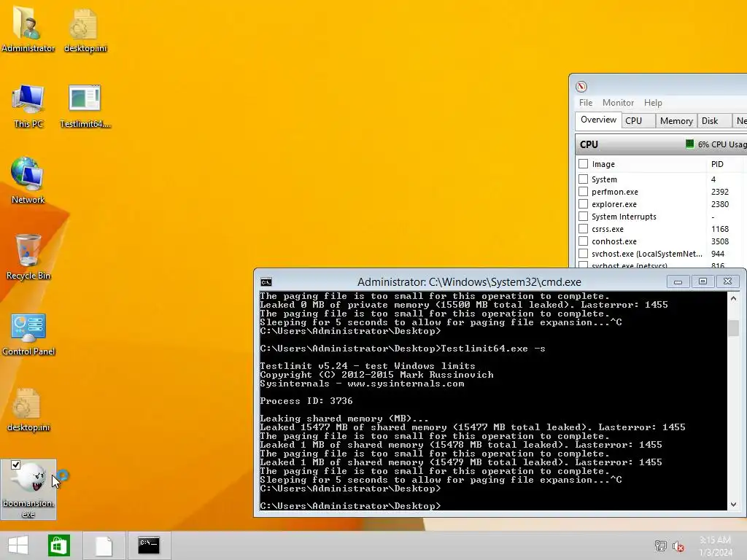
Task: Open Control Panel desktop icon
Action: pyautogui.click(x=28, y=333)
